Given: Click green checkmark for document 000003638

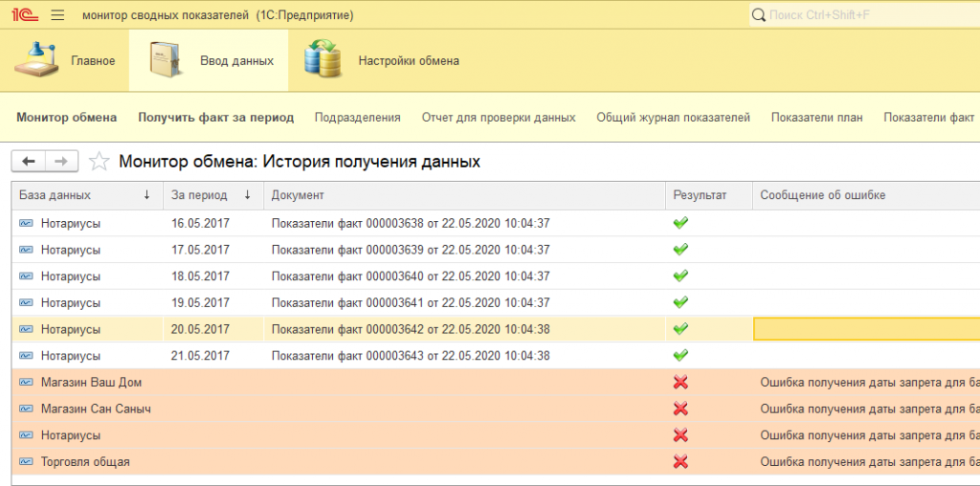Looking at the screenshot, I should click(x=680, y=223).
